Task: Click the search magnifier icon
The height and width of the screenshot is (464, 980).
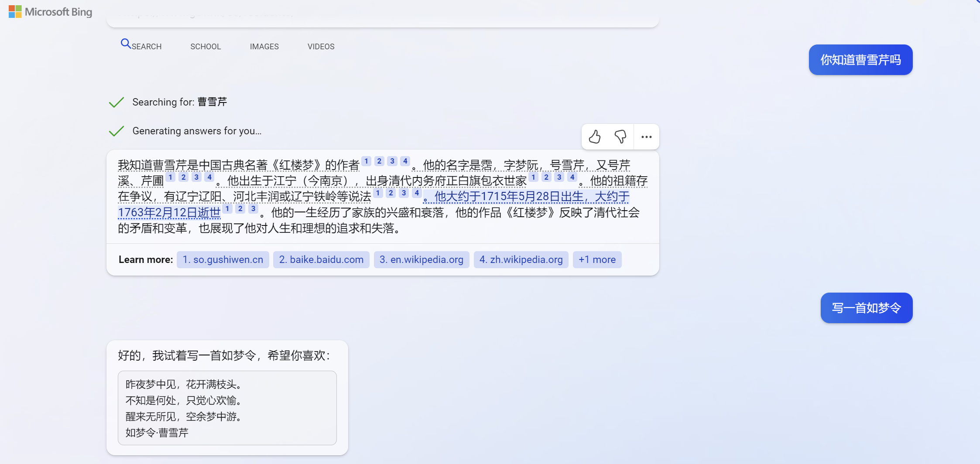Action: (126, 44)
